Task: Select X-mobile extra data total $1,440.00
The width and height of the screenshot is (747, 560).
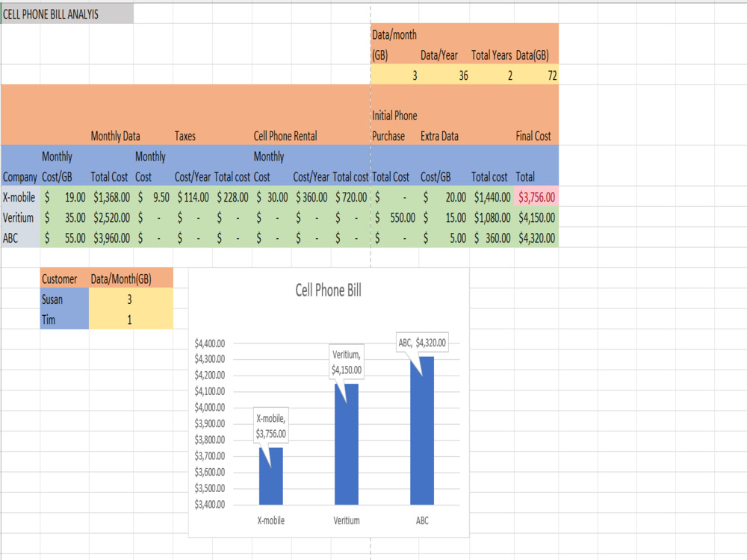Action: point(492,196)
